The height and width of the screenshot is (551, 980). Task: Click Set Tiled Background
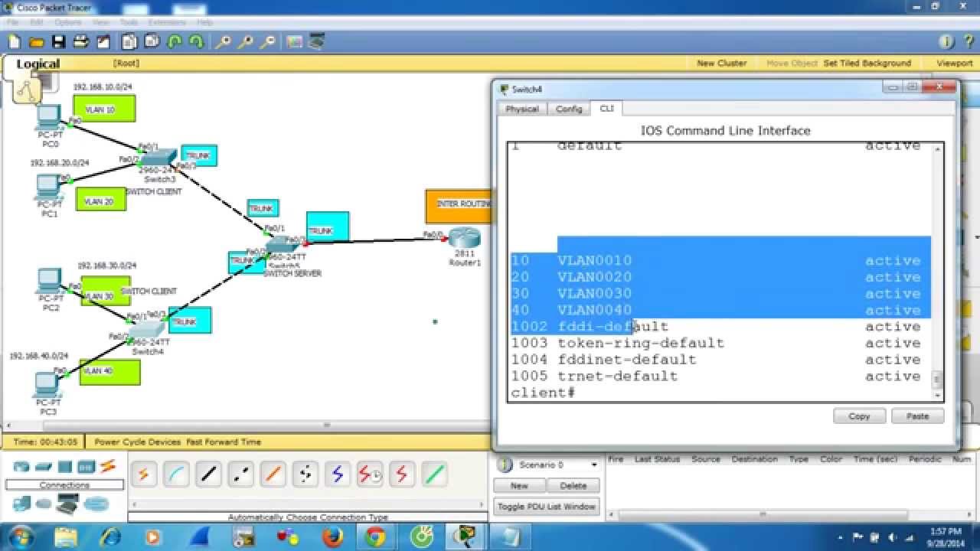(867, 64)
